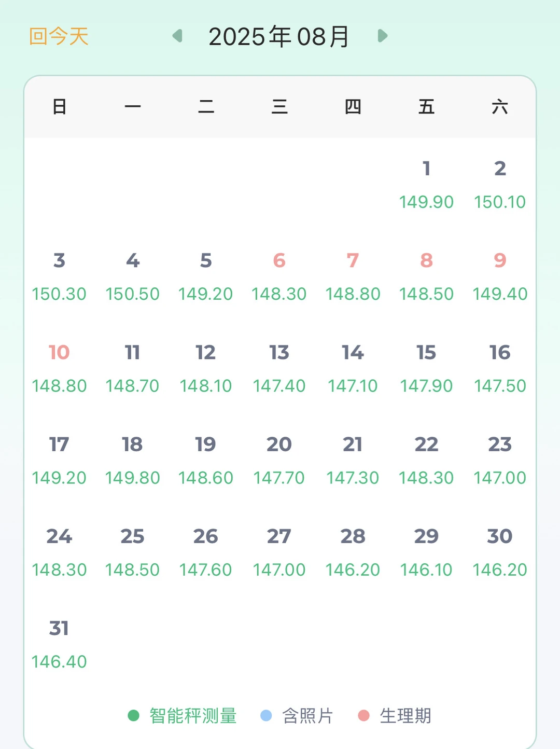Tap the 回今天 link
560x749 pixels.
[59, 37]
